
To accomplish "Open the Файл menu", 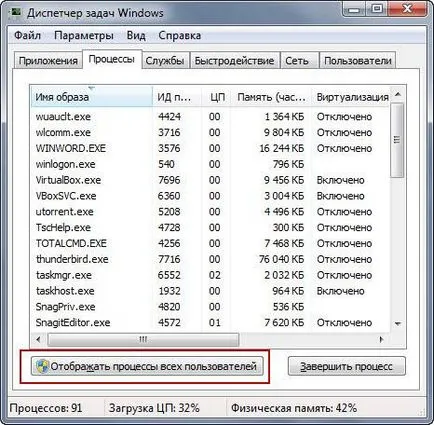I will [x=28, y=35].
